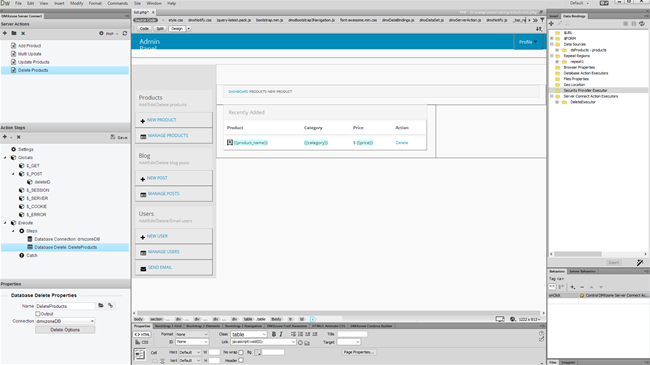The height and width of the screenshot is (365, 650).
Task: Click the Name input field DeleteProducts
Action: pyautogui.click(x=65, y=306)
